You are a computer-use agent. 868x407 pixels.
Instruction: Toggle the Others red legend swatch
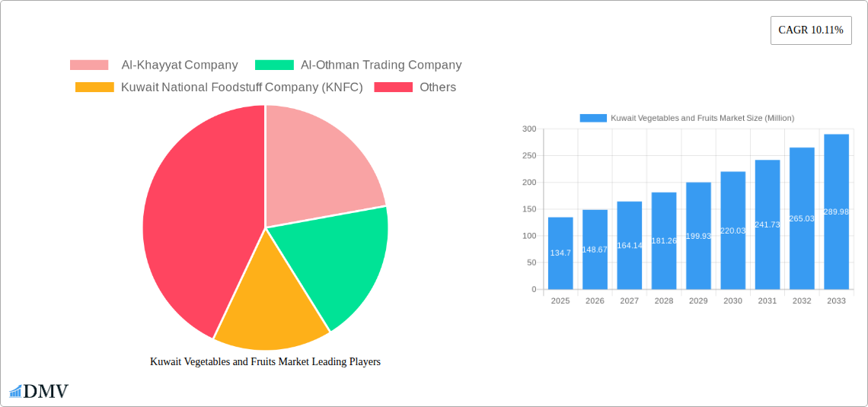coord(394,87)
